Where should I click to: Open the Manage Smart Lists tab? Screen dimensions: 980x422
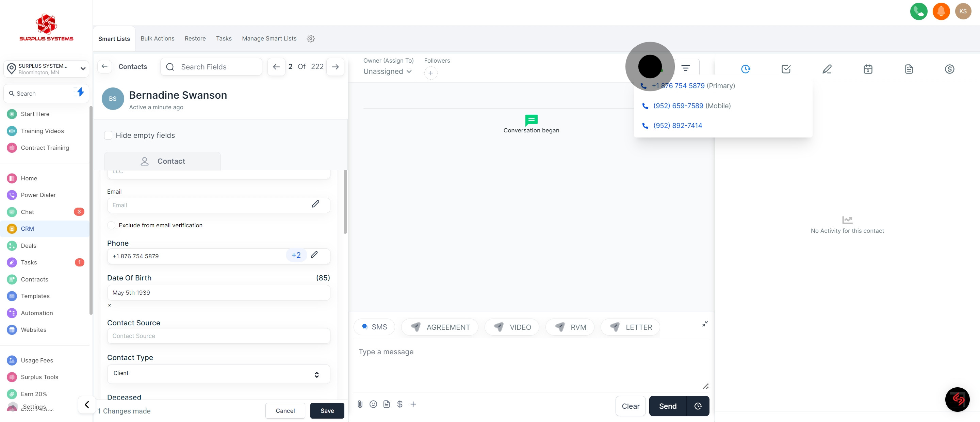[269, 39]
